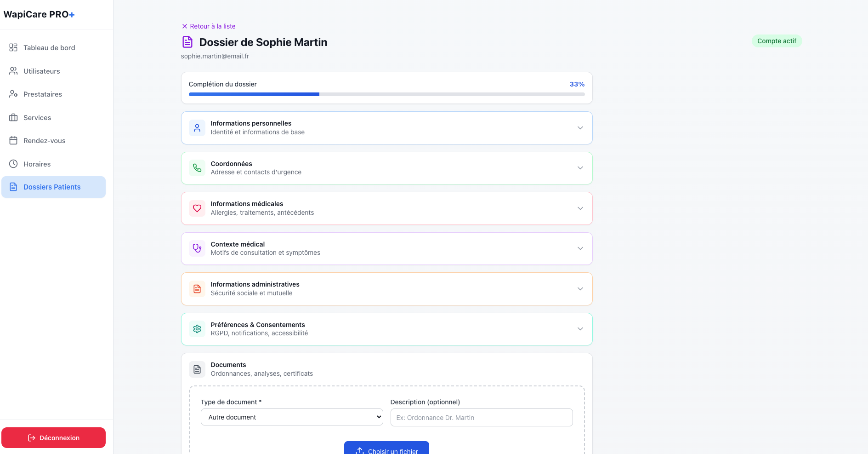
Task: Click the Complétion du dossier progress bar
Action: pyautogui.click(x=386, y=94)
